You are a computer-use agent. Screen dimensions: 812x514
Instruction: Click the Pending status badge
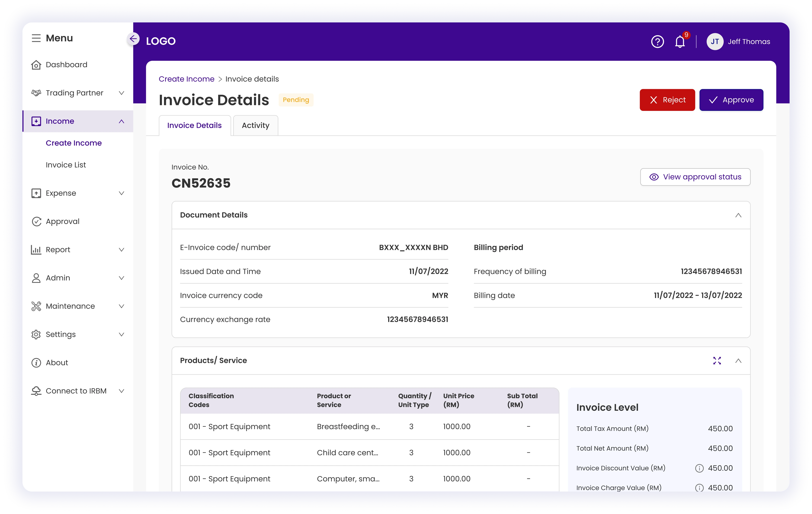click(296, 100)
